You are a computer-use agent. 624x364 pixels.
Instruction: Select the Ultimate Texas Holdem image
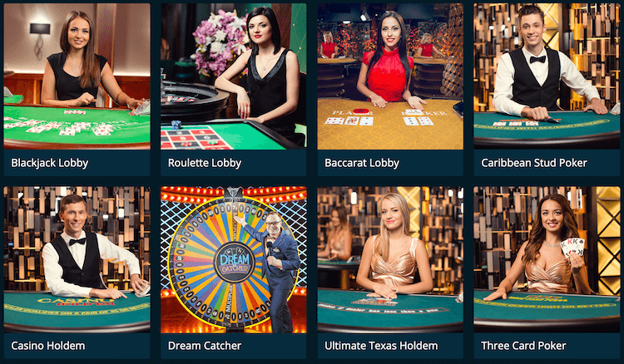pyautogui.click(x=390, y=259)
